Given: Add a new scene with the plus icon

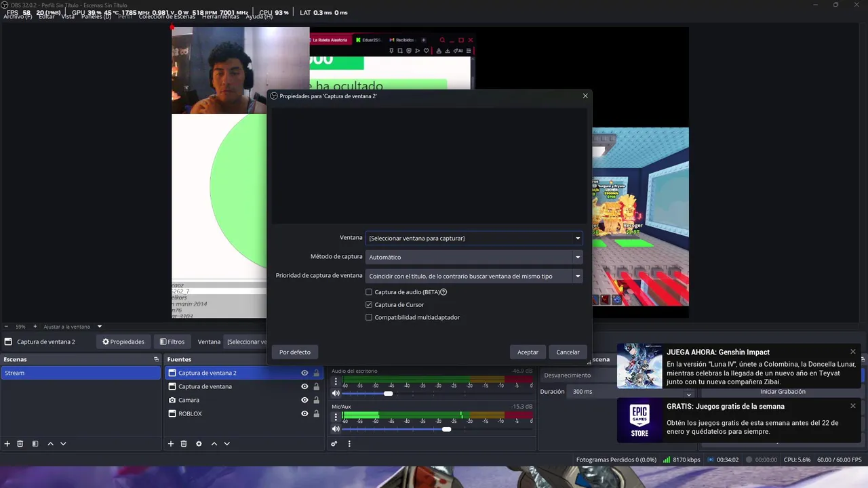Looking at the screenshot, I should [x=7, y=444].
